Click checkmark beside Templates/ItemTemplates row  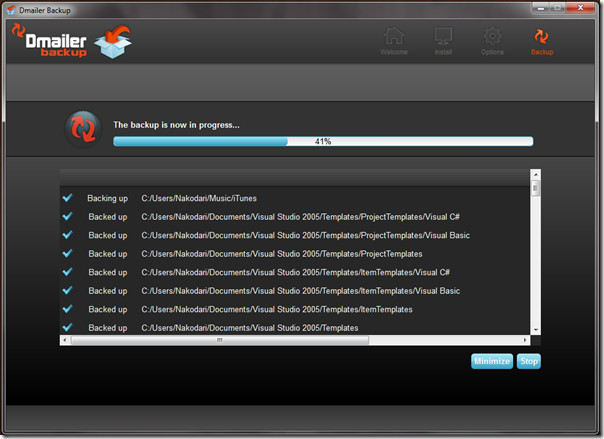tap(67, 309)
